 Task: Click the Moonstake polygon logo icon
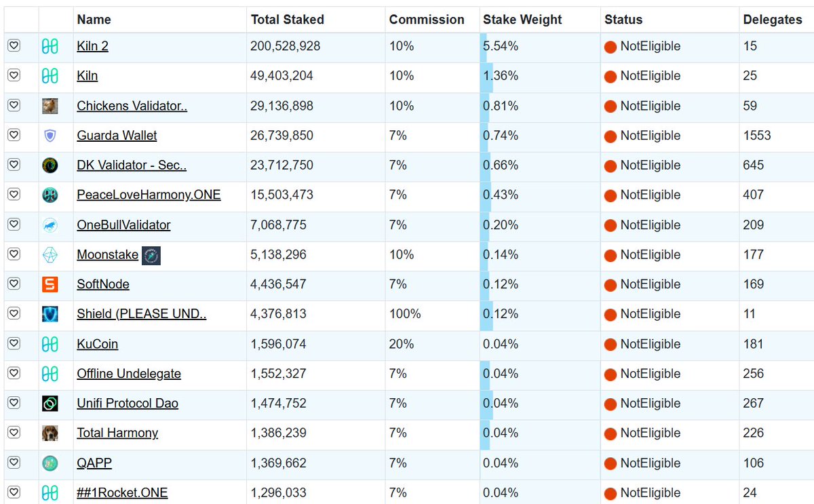(50, 254)
